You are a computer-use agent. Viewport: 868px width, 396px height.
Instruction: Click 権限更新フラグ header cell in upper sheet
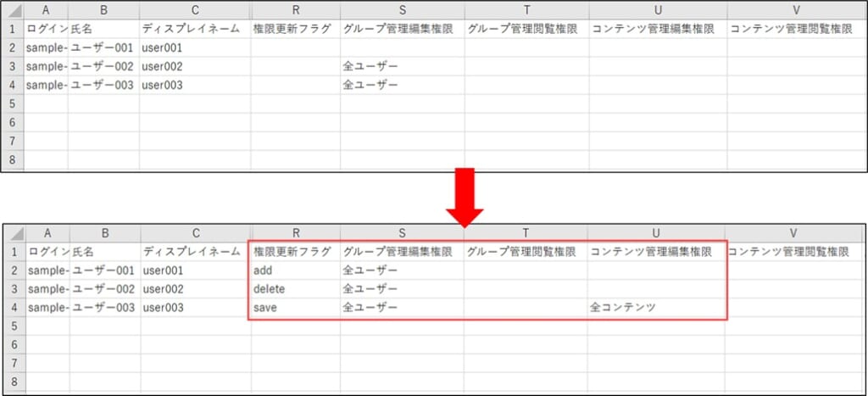(x=296, y=29)
